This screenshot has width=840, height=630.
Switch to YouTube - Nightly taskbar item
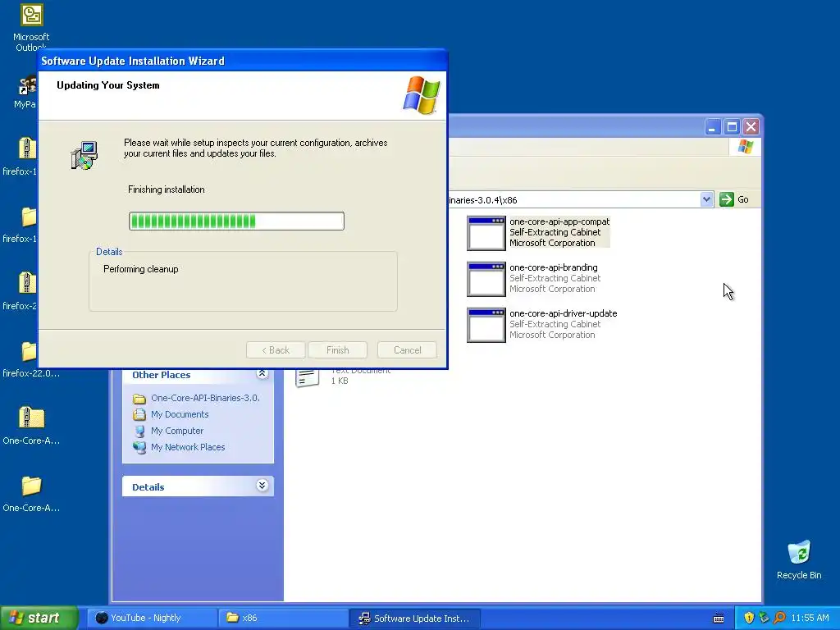point(153,618)
